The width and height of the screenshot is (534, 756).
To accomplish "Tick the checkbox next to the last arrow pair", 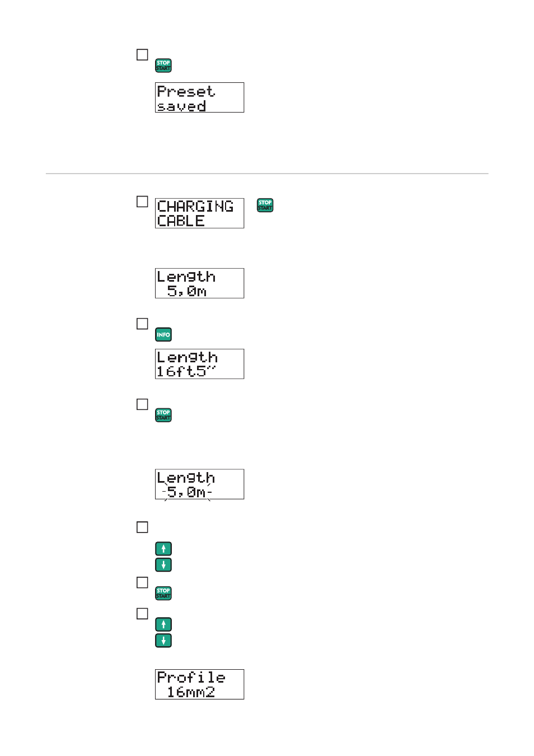I will tap(143, 614).
